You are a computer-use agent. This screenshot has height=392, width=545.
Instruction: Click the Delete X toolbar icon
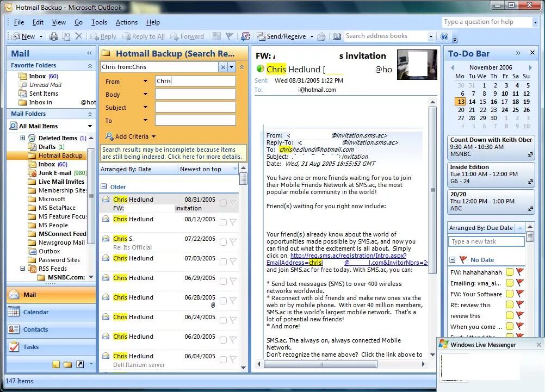(79, 36)
